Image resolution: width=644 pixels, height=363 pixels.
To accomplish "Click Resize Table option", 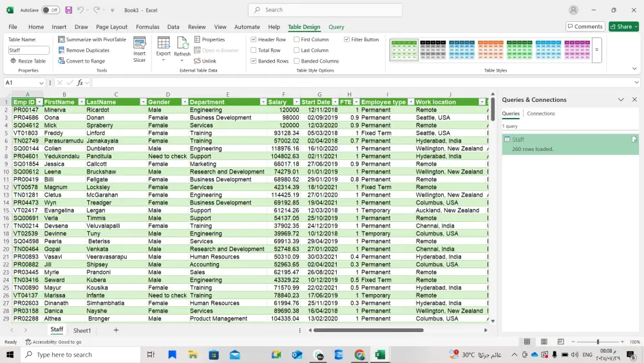I will tap(28, 61).
